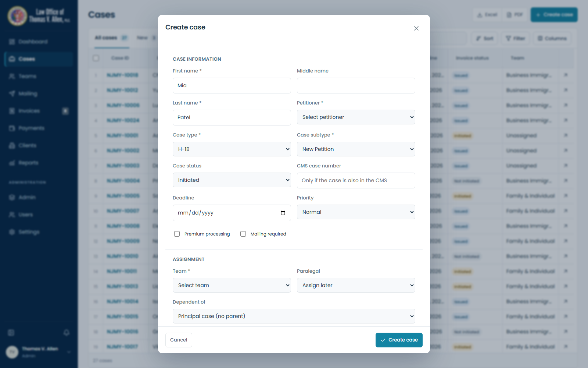
Task: Export cases to PDF
Action: point(515,15)
